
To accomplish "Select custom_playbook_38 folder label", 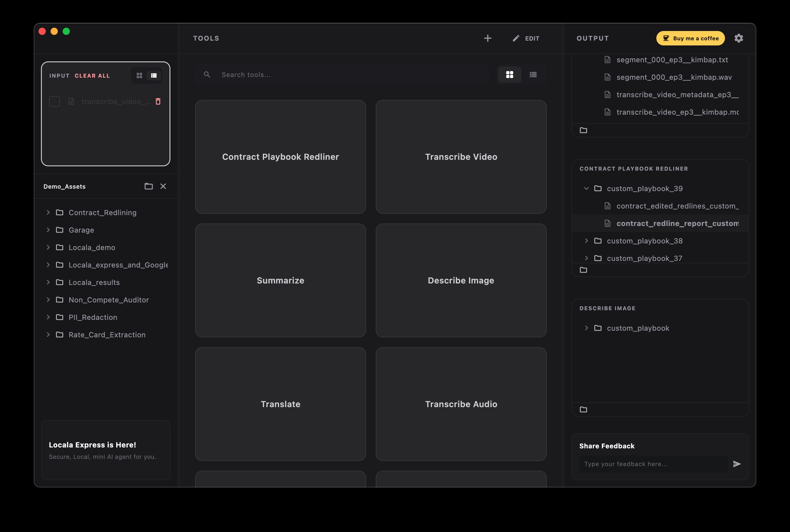I will coord(645,241).
